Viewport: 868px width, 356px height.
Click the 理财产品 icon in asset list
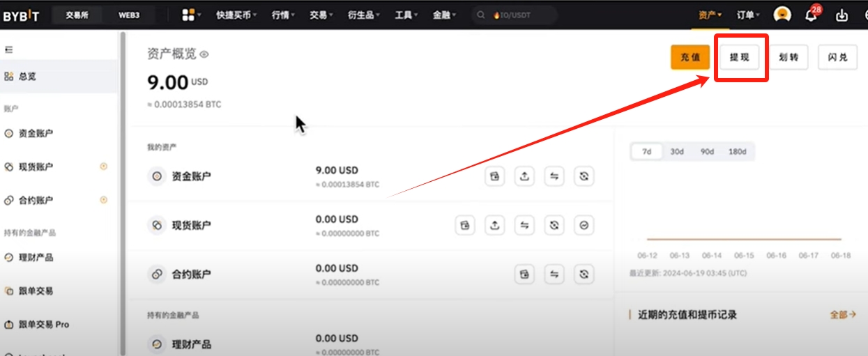pyautogui.click(x=157, y=344)
